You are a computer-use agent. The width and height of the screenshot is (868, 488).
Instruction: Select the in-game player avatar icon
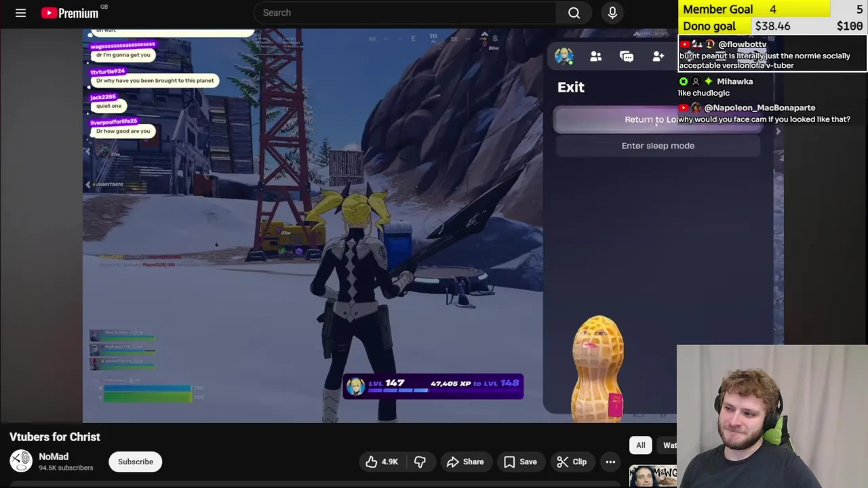[564, 56]
